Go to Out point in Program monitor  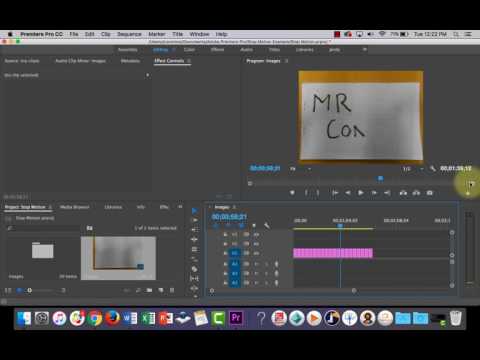coord(387,193)
